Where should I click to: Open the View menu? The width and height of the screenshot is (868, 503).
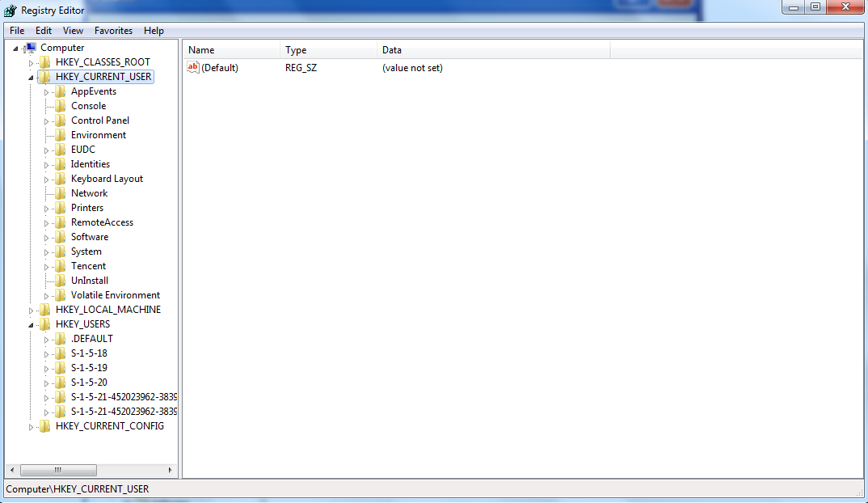point(73,31)
